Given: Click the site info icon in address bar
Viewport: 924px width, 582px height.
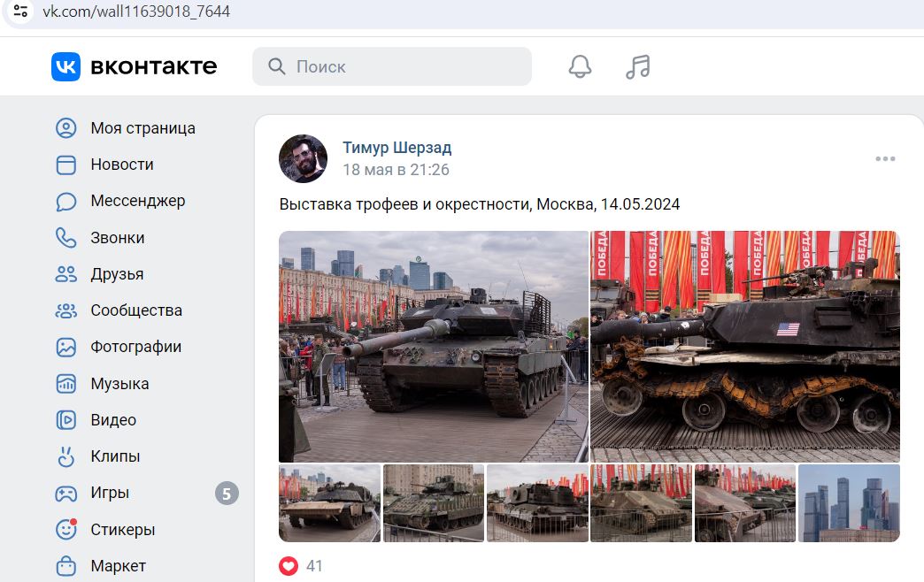Looking at the screenshot, I should click(20, 11).
